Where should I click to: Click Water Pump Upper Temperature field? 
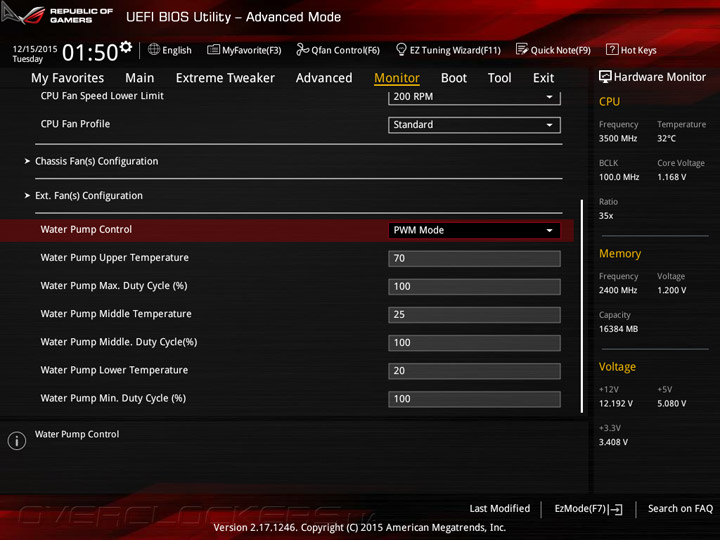474,259
